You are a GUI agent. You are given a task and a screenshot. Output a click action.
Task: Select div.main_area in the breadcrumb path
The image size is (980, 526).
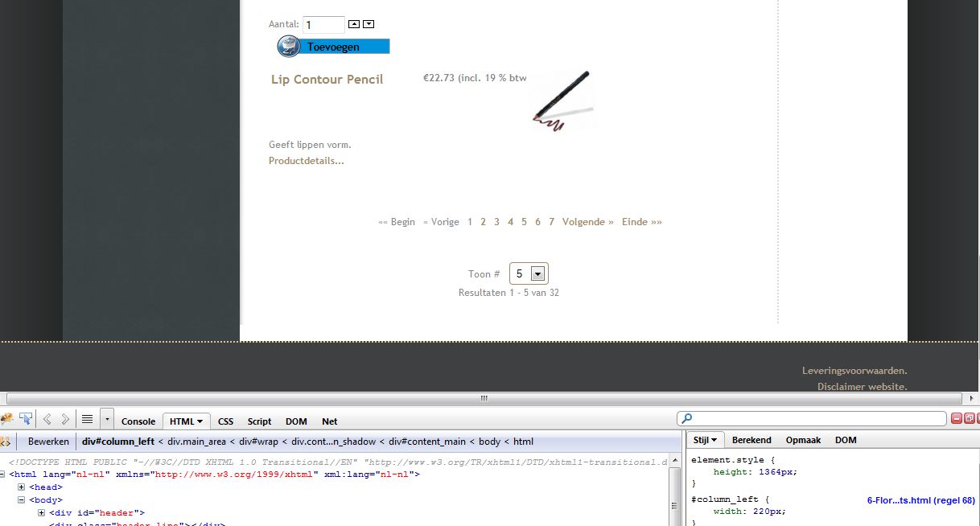(199, 442)
